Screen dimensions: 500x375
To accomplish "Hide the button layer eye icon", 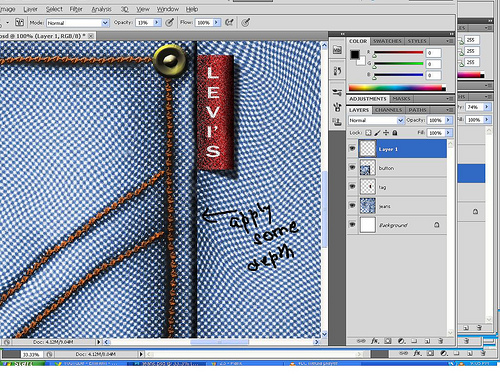I will pos(352,167).
